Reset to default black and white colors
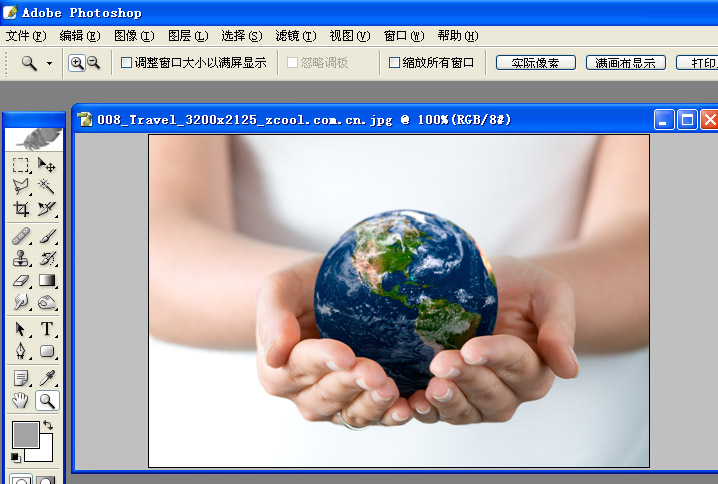The height and width of the screenshot is (484, 718). (16, 457)
